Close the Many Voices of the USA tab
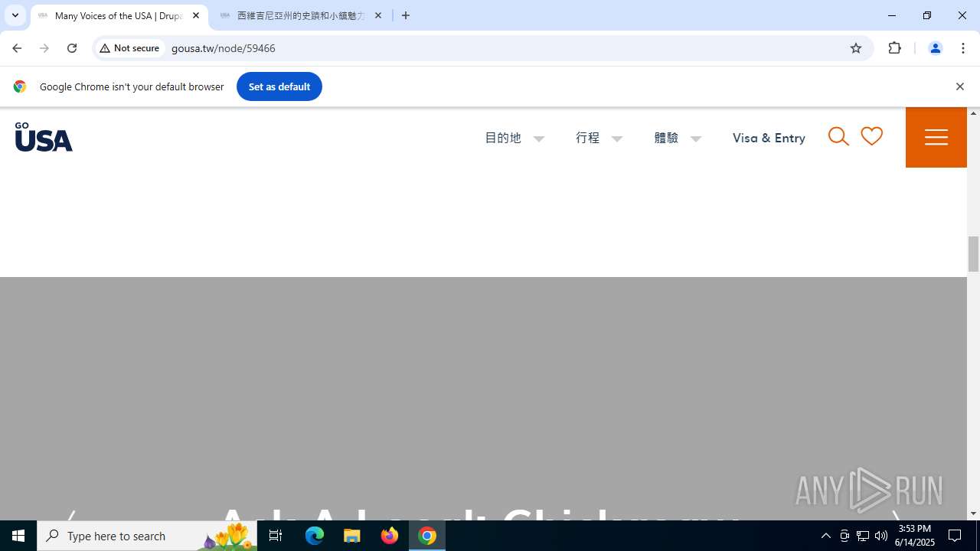 [196, 15]
